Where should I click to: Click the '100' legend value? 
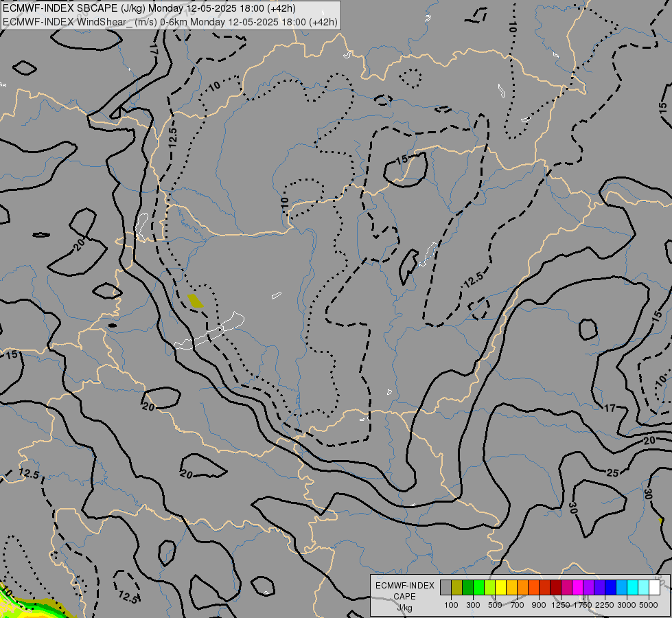coord(451,605)
